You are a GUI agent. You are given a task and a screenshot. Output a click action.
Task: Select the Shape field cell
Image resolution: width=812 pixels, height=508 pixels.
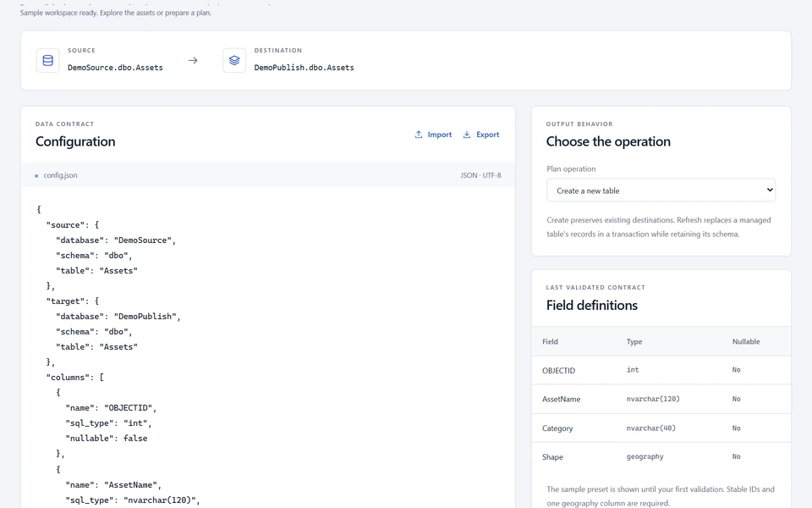pyautogui.click(x=552, y=456)
